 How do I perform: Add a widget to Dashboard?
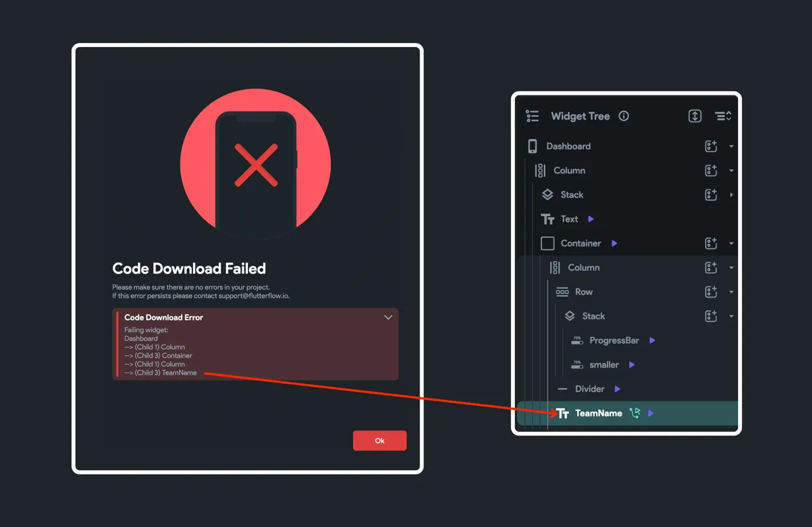711,146
